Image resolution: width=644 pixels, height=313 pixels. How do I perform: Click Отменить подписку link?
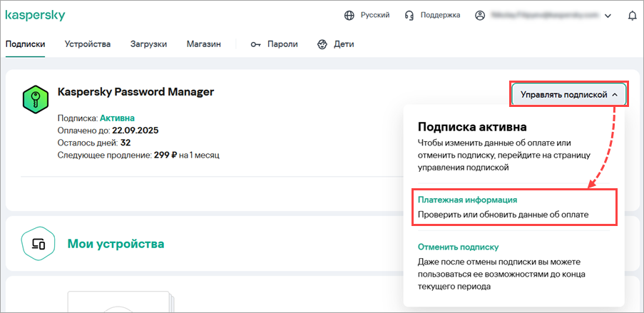point(459,247)
